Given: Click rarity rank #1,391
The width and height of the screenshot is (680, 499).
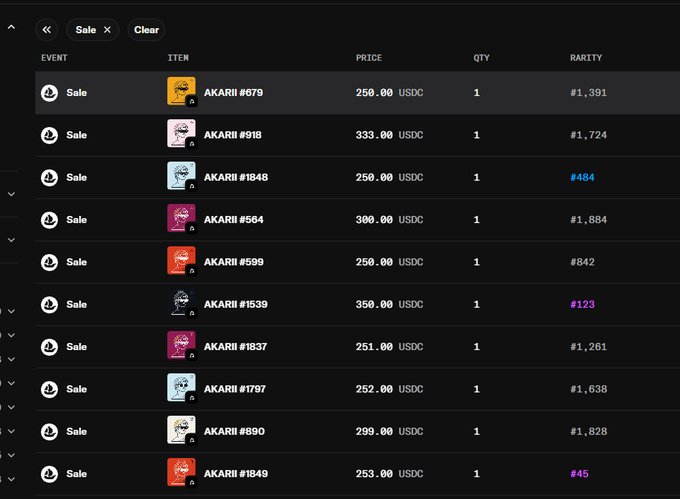Looking at the screenshot, I should click(588, 93).
